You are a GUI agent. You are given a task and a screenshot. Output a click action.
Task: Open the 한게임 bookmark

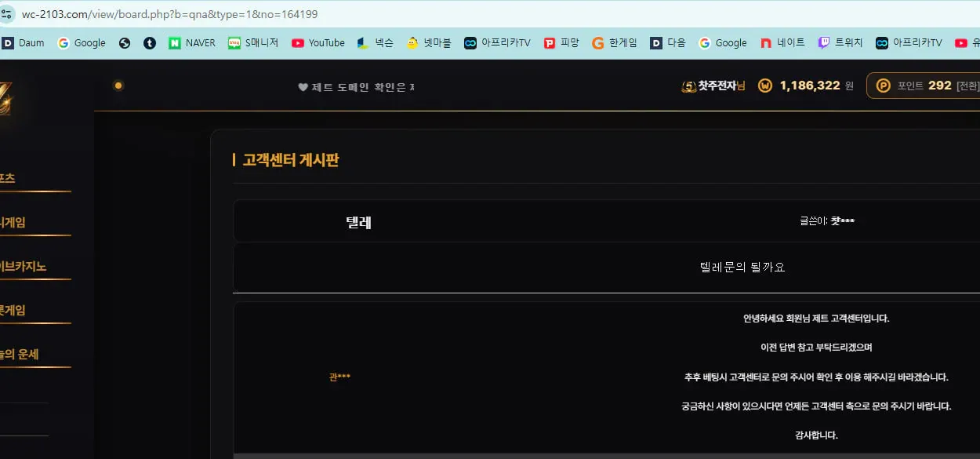615,43
